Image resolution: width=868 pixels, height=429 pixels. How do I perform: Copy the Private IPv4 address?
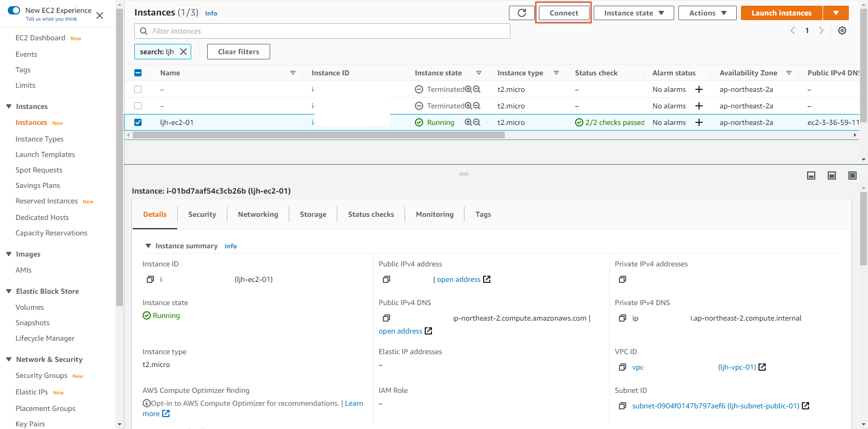pos(623,279)
